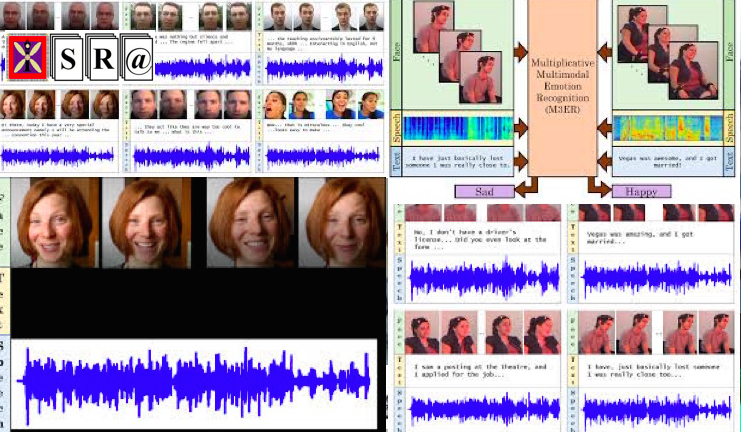Click the brown arrow pointing at the Sad label
The width and height of the screenshot is (741, 432).
pos(526,186)
